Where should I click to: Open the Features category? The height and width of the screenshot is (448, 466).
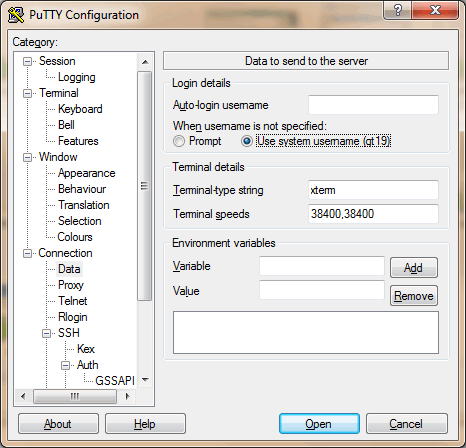(78, 141)
